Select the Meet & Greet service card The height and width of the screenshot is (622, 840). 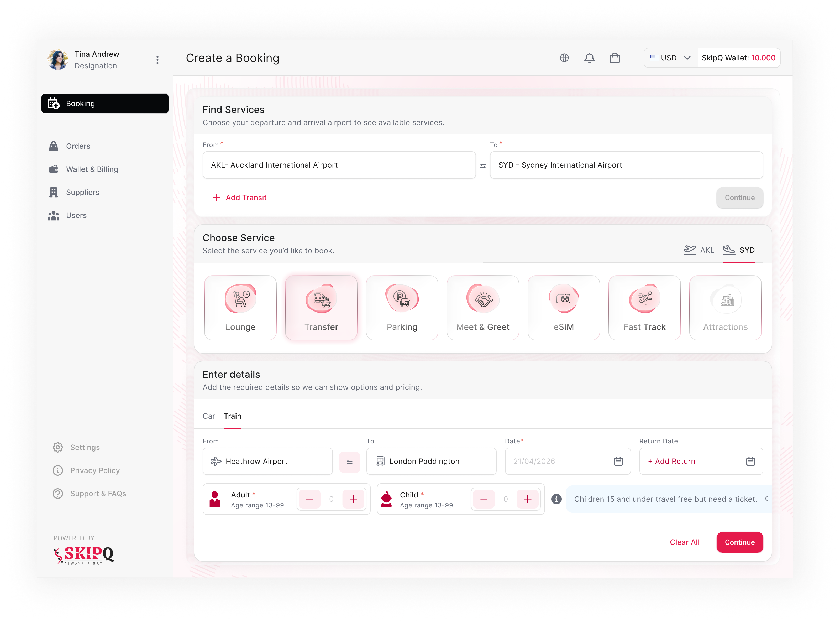483,308
